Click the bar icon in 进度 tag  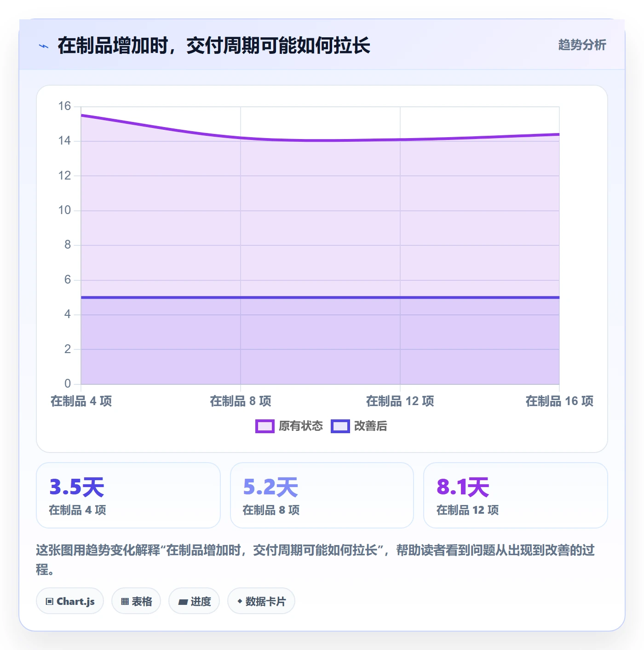[x=183, y=602]
